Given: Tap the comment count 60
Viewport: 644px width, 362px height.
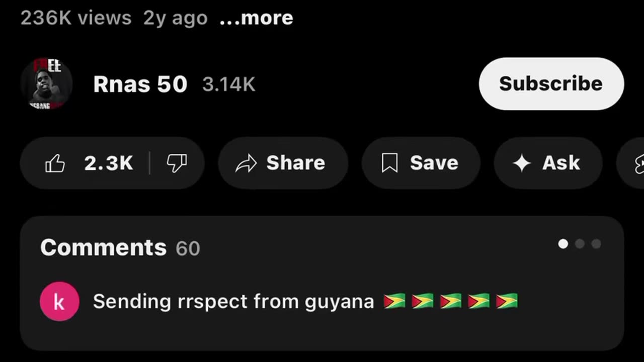Looking at the screenshot, I should 188,248.
